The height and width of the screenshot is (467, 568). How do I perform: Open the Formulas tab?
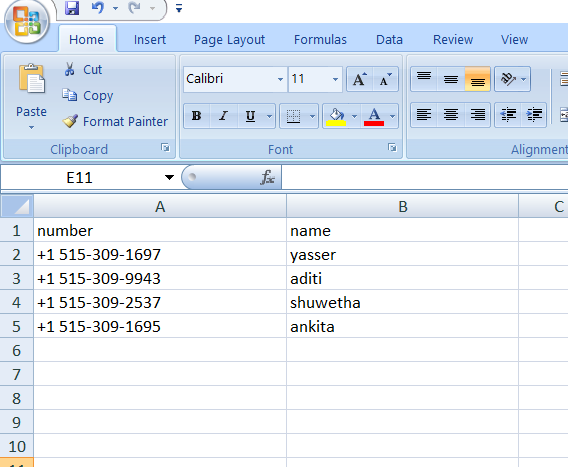click(320, 39)
